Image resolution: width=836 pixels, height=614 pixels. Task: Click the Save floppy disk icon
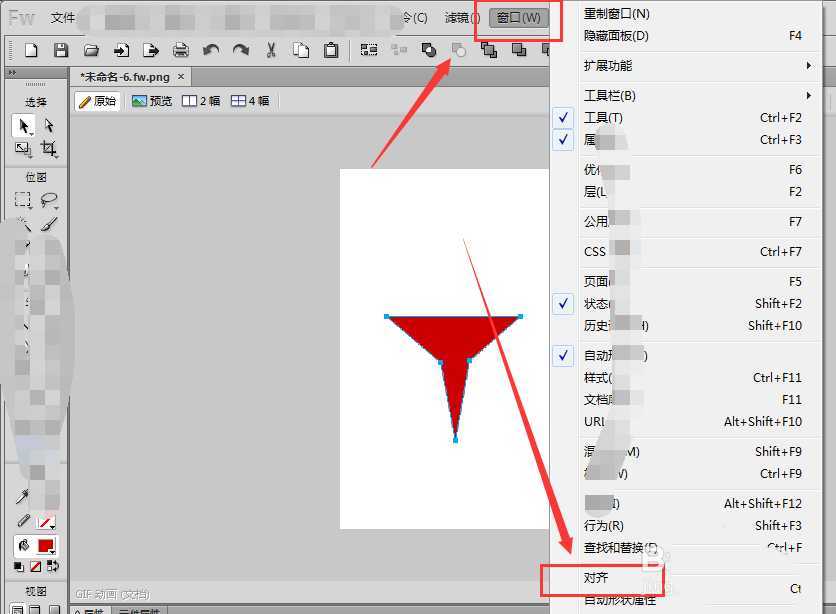point(61,50)
